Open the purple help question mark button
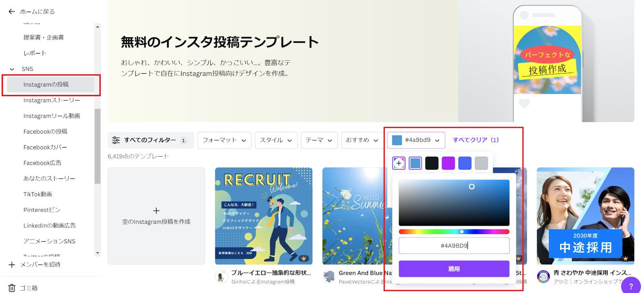644x293 pixels. tap(631, 286)
